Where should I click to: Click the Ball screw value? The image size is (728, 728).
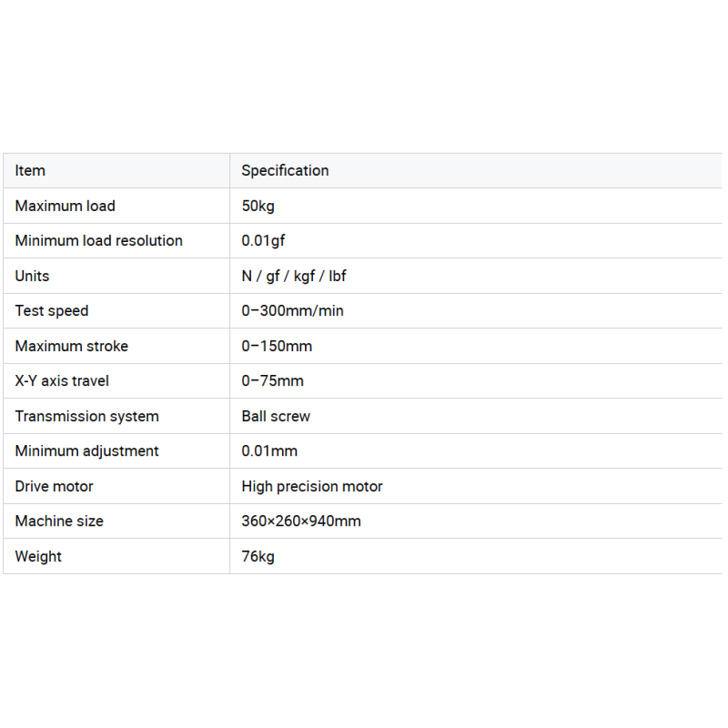pyautogui.click(x=276, y=416)
